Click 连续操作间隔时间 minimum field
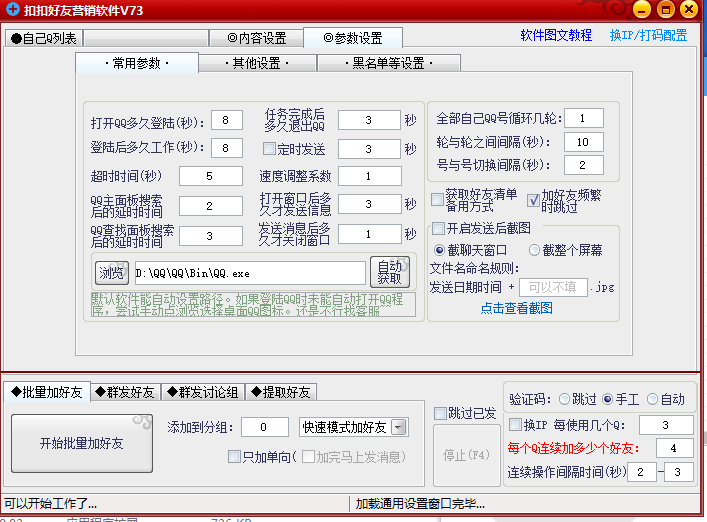The height and width of the screenshot is (522, 707). (x=641, y=472)
